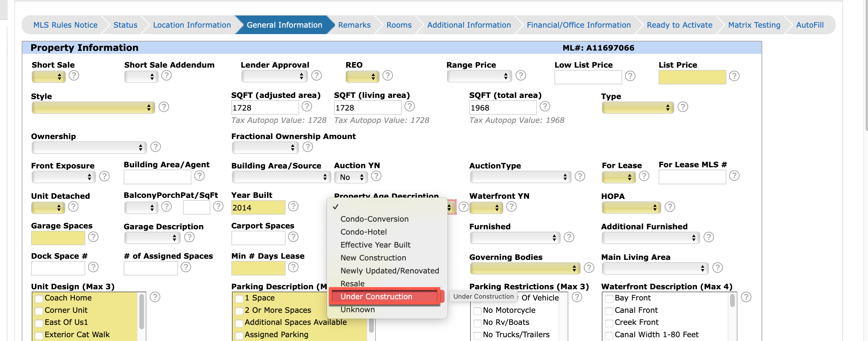Select Under Construction from the list
This screenshot has height=341, width=868.
point(376,297)
